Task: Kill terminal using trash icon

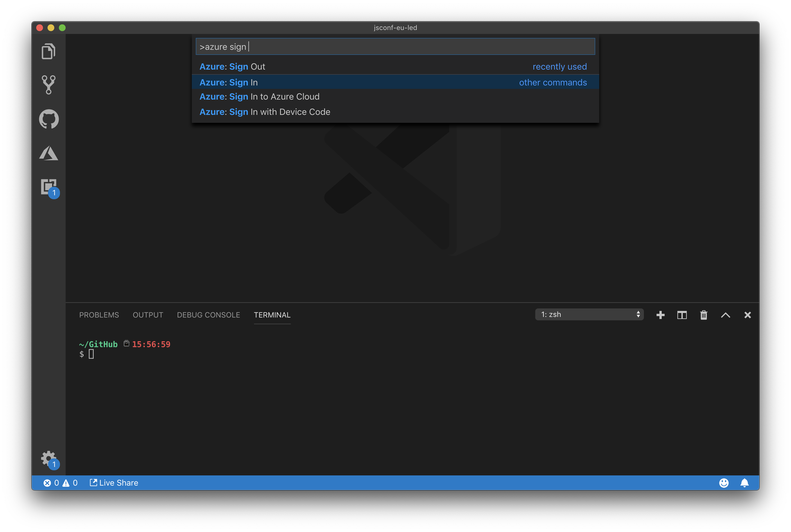Action: pos(704,315)
